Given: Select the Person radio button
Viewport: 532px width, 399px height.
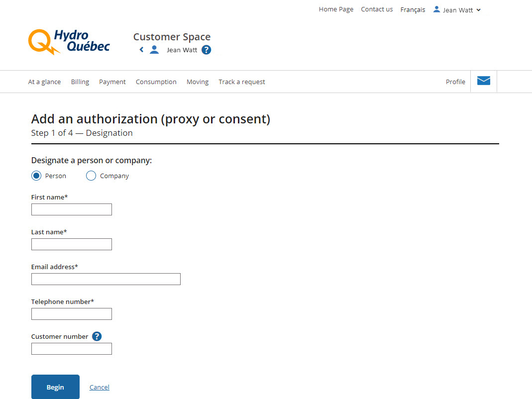Looking at the screenshot, I should [36, 176].
